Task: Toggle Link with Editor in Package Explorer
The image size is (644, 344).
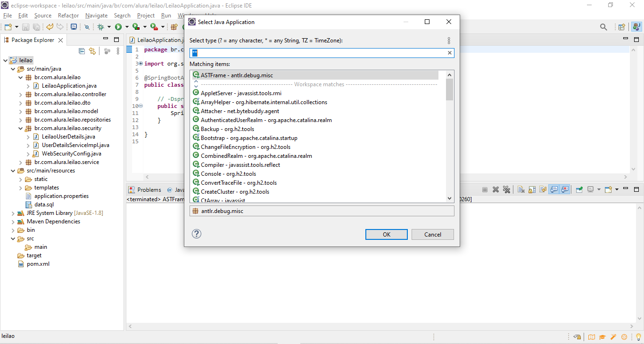Action: pos(92,51)
